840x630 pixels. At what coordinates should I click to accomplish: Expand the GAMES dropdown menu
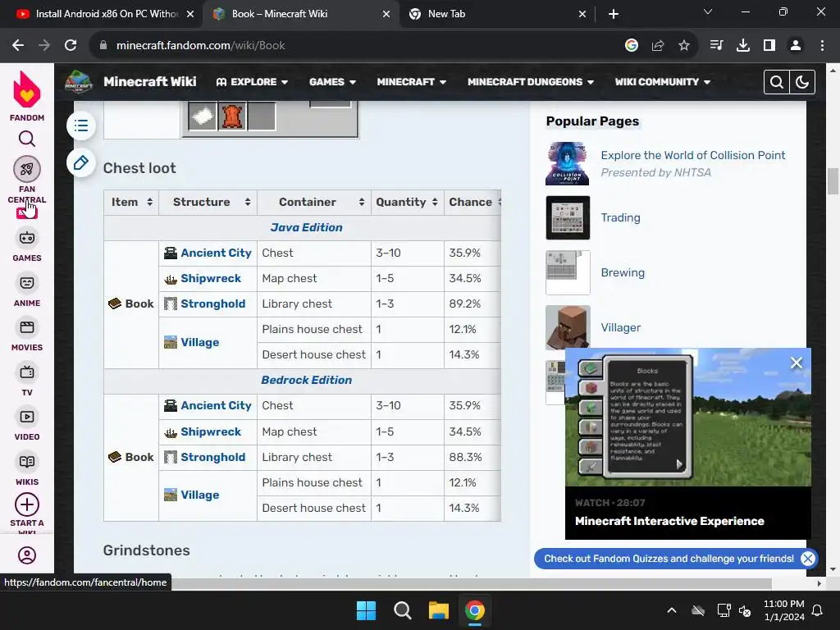tap(333, 82)
